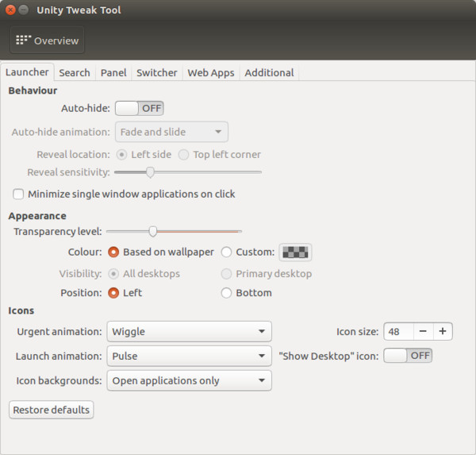
Task: Select All desktops visibility option
Action: point(144,274)
